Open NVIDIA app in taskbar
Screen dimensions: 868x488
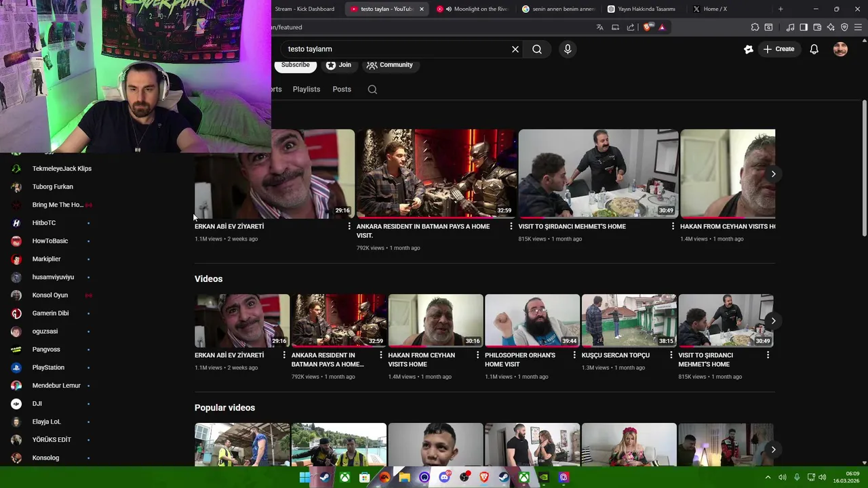click(x=544, y=477)
